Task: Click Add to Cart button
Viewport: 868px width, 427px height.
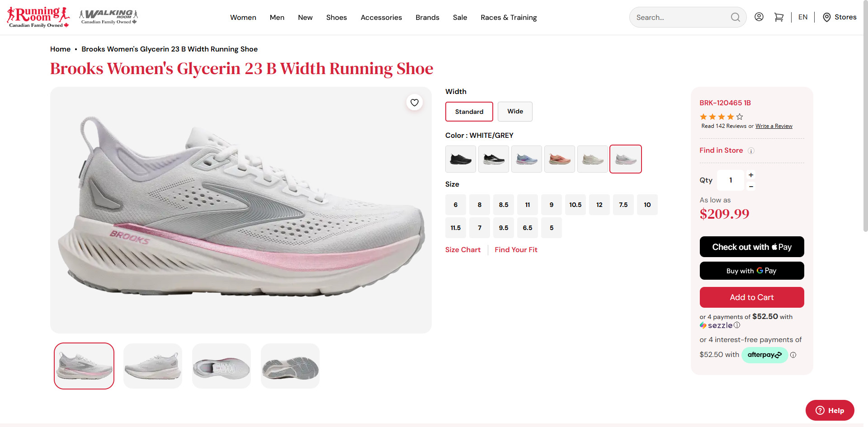Action: [752, 297]
